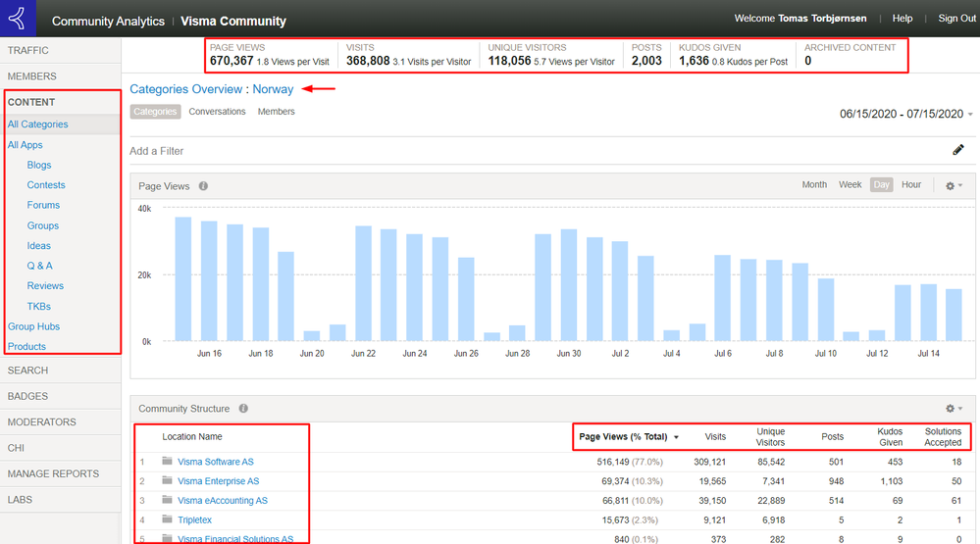Screen dimensions: 980x544
Task: Open Reviews content report
Action: click(45, 285)
